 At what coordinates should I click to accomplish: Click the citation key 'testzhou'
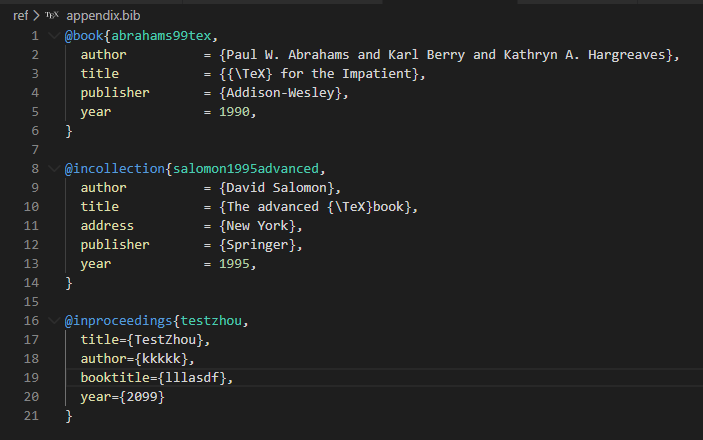[211, 321]
